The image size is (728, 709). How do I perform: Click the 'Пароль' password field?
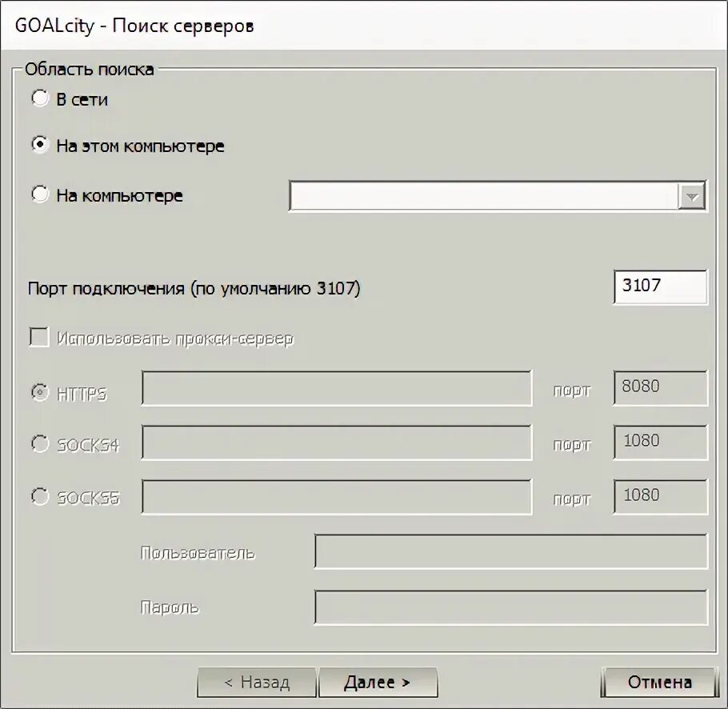[x=510, y=607]
